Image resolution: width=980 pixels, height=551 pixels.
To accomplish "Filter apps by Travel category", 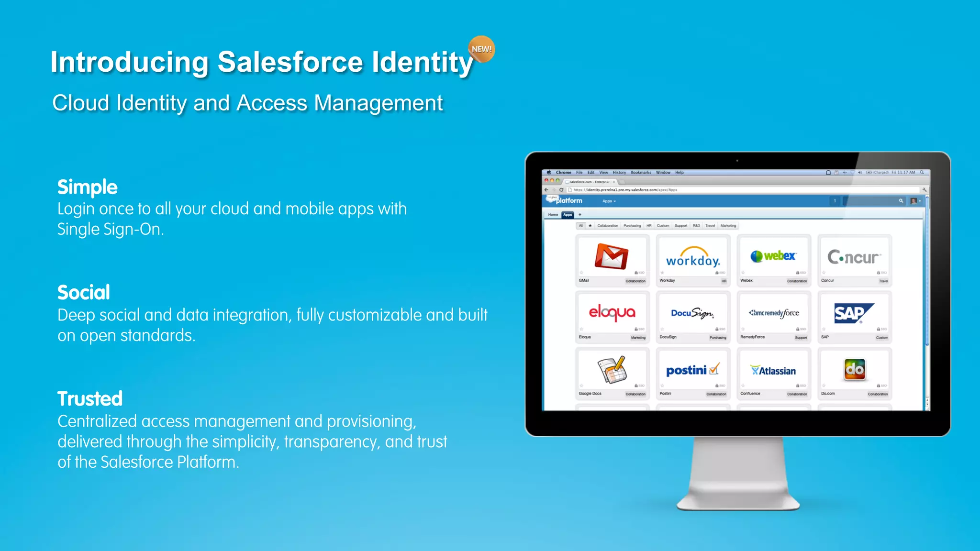I will (710, 226).
